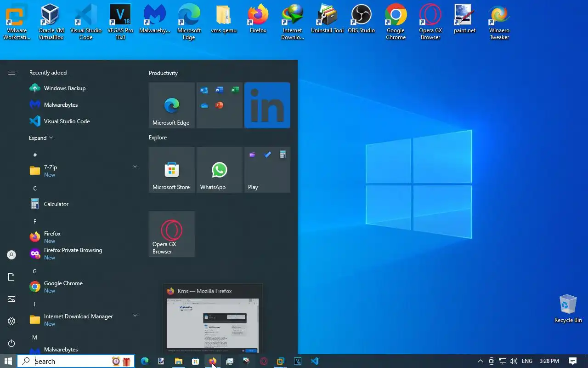This screenshot has width=588, height=368.
Task: Select VEGAS Pro 18.0 desktop icon
Action: [x=120, y=22]
